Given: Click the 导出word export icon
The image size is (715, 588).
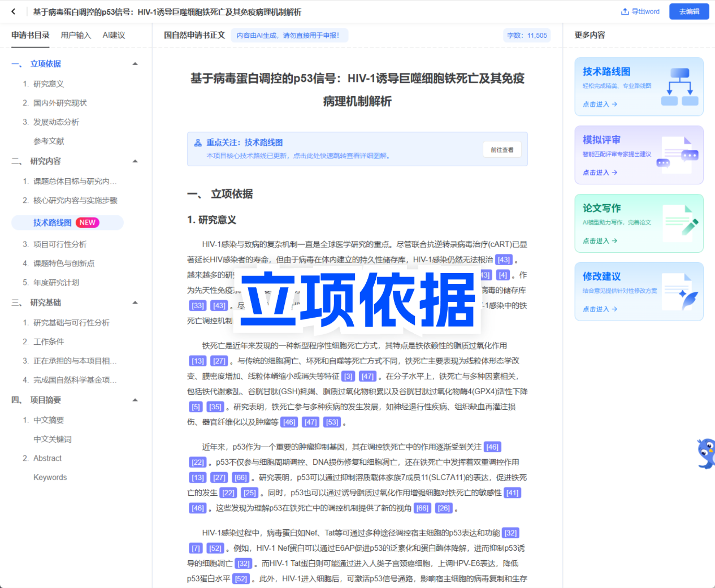Looking at the screenshot, I should (625, 11).
